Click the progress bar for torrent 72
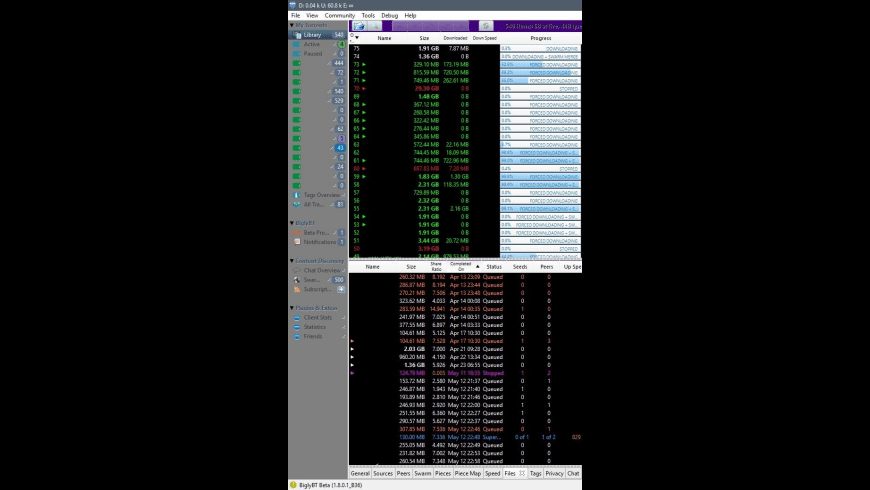870x490 pixels. coord(540,72)
